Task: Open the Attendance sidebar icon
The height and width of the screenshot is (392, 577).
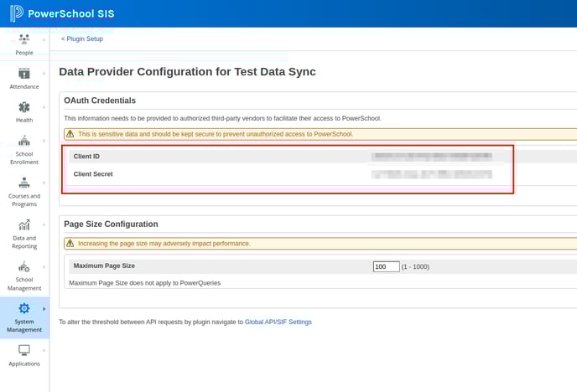Action: tap(24, 74)
